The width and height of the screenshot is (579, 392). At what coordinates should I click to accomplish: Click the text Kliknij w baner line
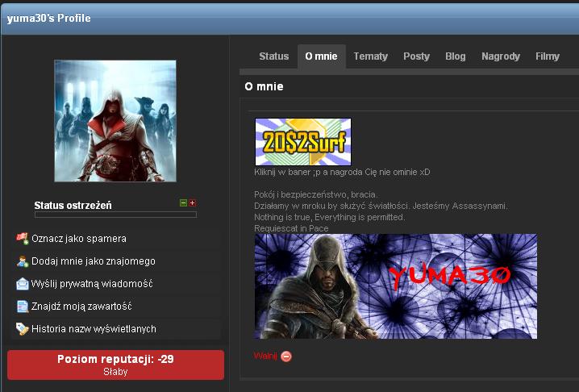pyautogui.click(x=342, y=172)
